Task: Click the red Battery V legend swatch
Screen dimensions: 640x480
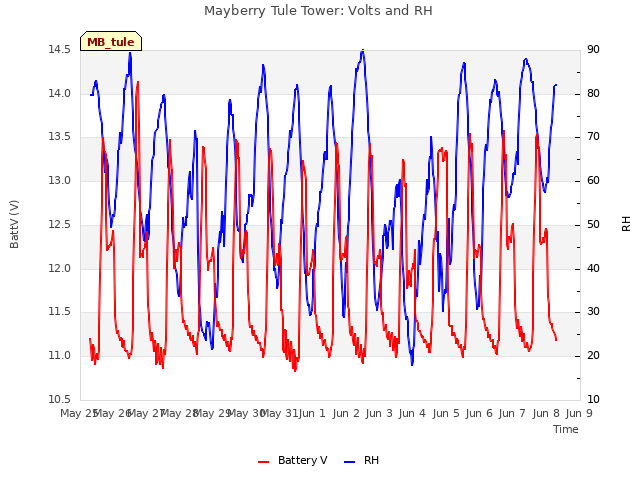Action: [264, 462]
